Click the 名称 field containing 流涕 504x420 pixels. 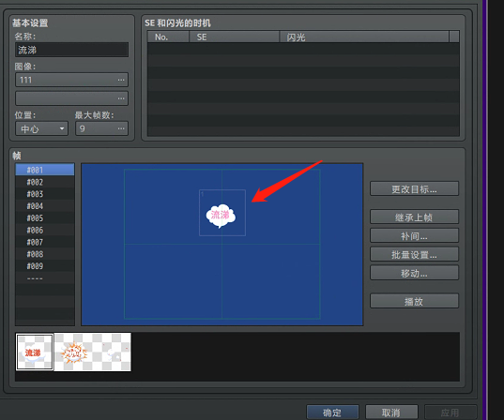coord(71,50)
